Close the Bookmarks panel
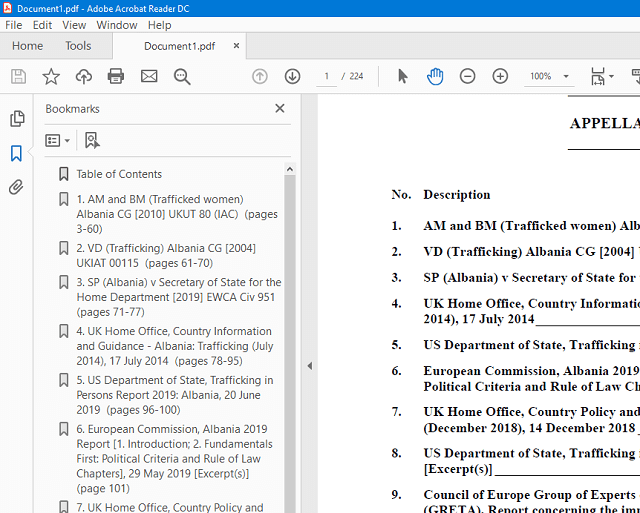 tap(280, 109)
